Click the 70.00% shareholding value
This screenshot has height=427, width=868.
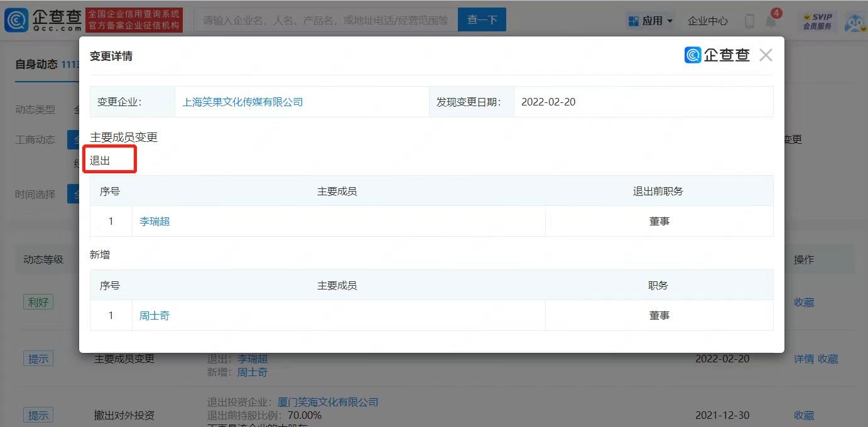point(305,415)
